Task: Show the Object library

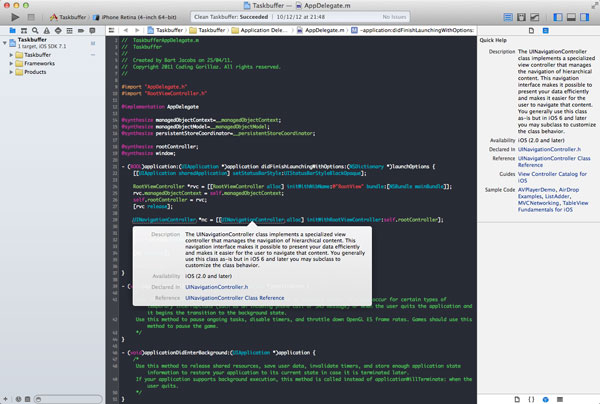Action: (x=546, y=399)
